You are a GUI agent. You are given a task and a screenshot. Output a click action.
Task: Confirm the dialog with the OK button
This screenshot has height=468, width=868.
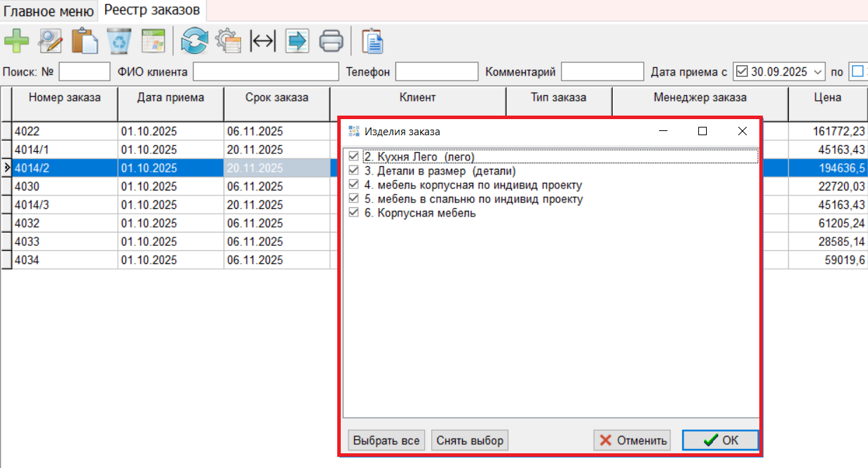click(720, 440)
